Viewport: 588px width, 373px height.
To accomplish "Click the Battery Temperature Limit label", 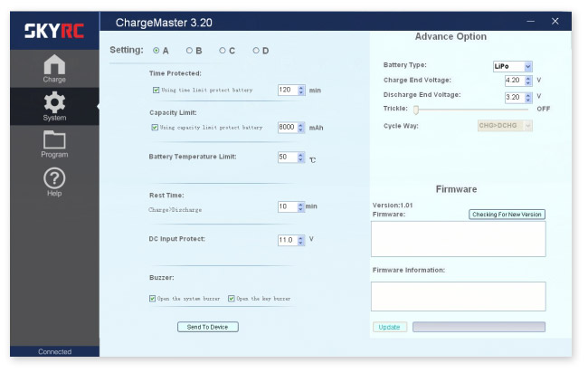I will point(193,157).
